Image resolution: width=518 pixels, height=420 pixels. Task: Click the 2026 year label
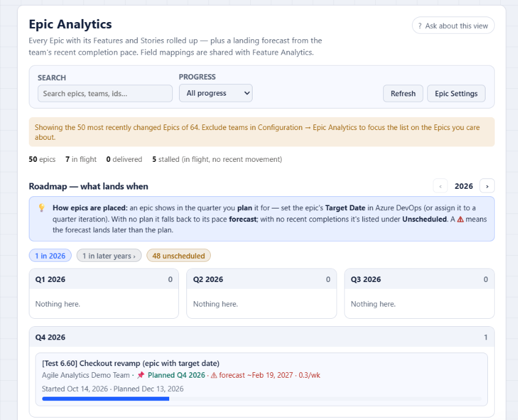click(x=463, y=186)
